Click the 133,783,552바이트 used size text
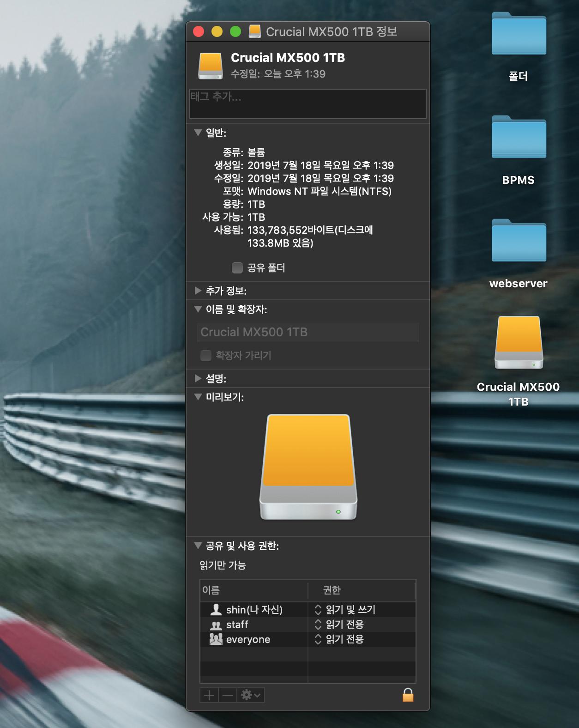 click(x=310, y=237)
